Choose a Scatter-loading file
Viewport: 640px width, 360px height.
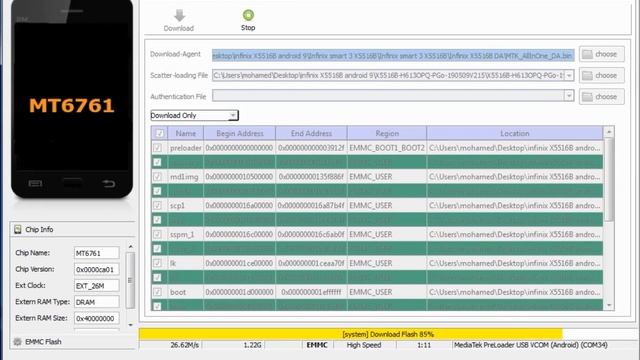(602, 75)
